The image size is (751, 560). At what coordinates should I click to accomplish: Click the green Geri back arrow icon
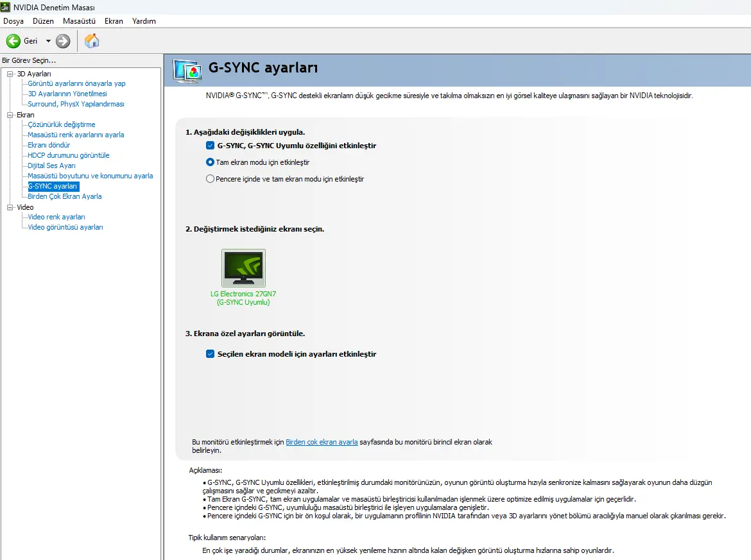pos(13,41)
